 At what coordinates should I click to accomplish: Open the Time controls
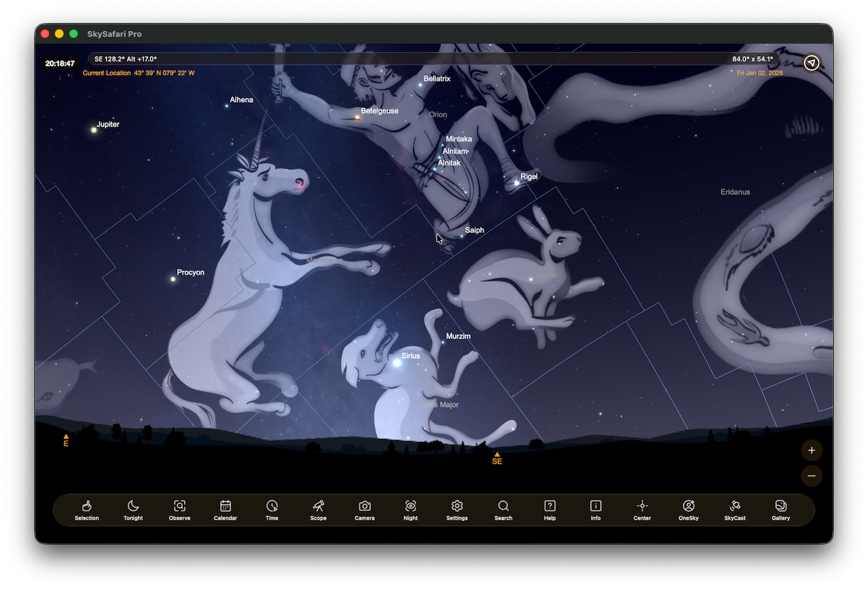tap(272, 510)
